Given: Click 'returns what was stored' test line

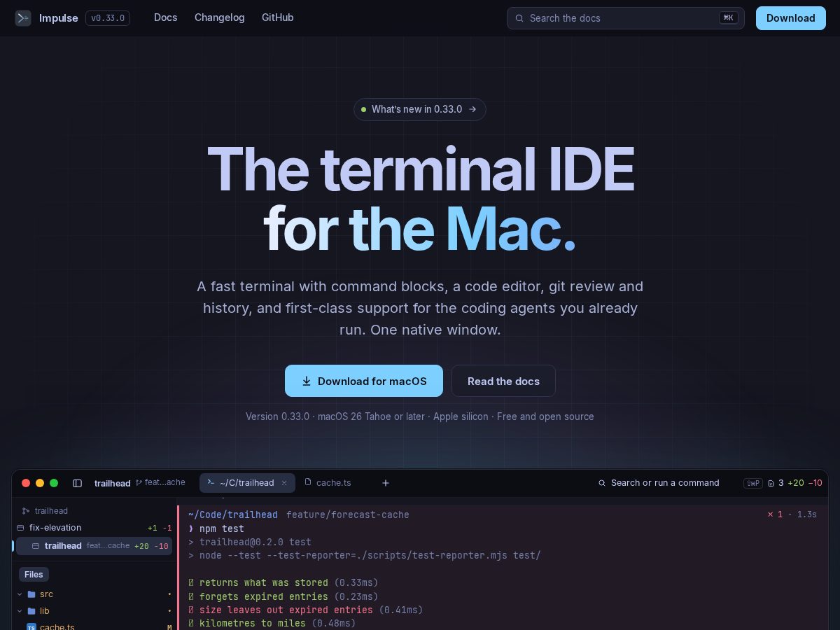Looking at the screenshot, I should [x=283, y=582].
